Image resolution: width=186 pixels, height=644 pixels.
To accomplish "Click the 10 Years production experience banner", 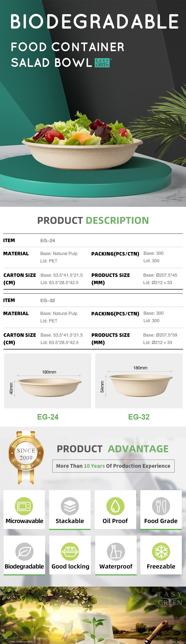I will point(113,466).
